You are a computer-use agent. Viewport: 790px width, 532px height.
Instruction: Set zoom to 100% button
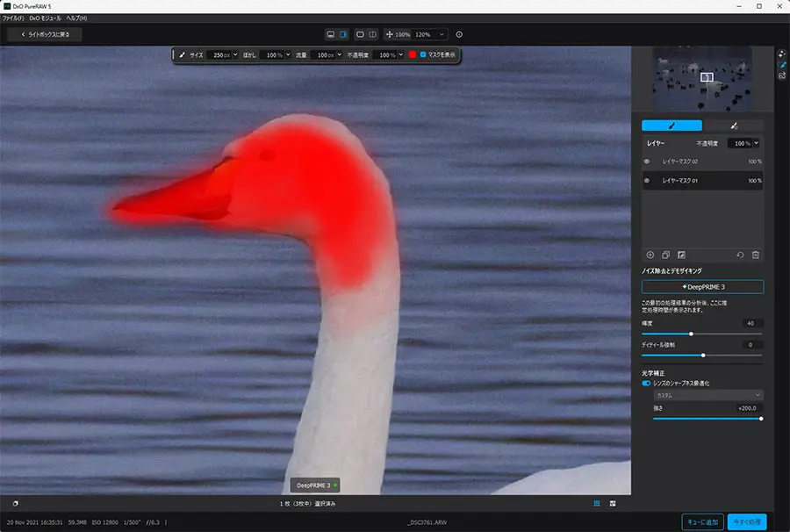(x=403, y=35)
